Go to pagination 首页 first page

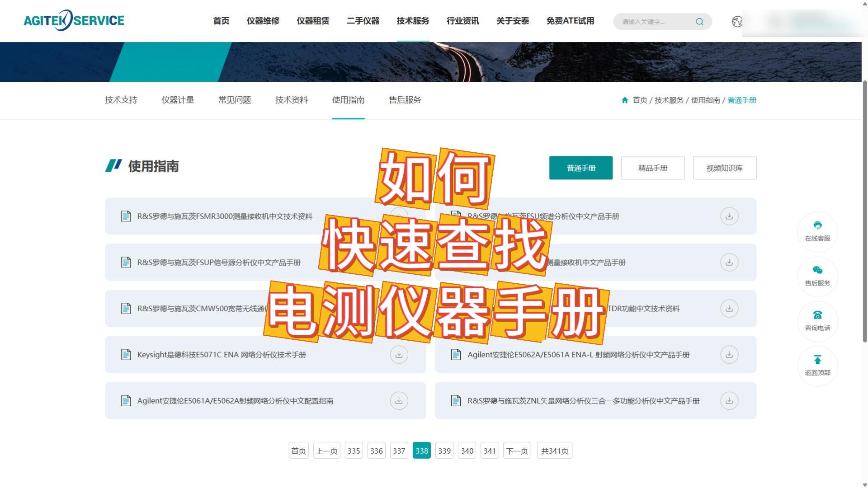298,450
